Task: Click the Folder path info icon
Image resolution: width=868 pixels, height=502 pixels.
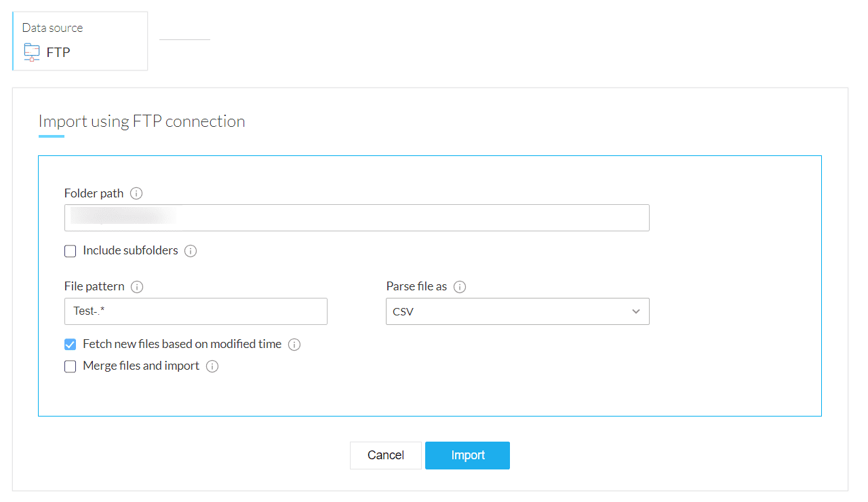Action: pyautogui.click(x=136, y=193)
